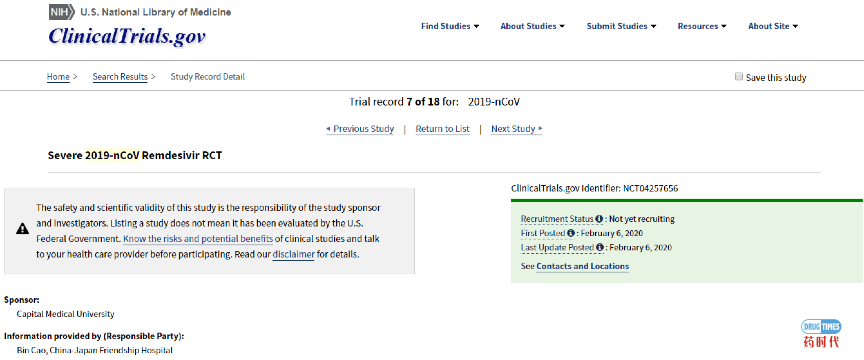Check the Save this study checkbox
Screen dimensions: 864x360
739,77
